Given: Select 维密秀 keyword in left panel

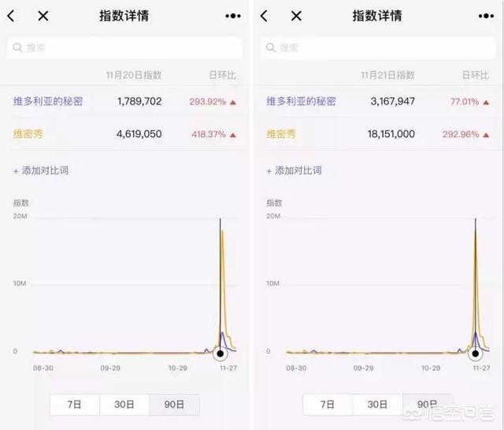Looking at the screenshot, I should (x=28, y=134).
